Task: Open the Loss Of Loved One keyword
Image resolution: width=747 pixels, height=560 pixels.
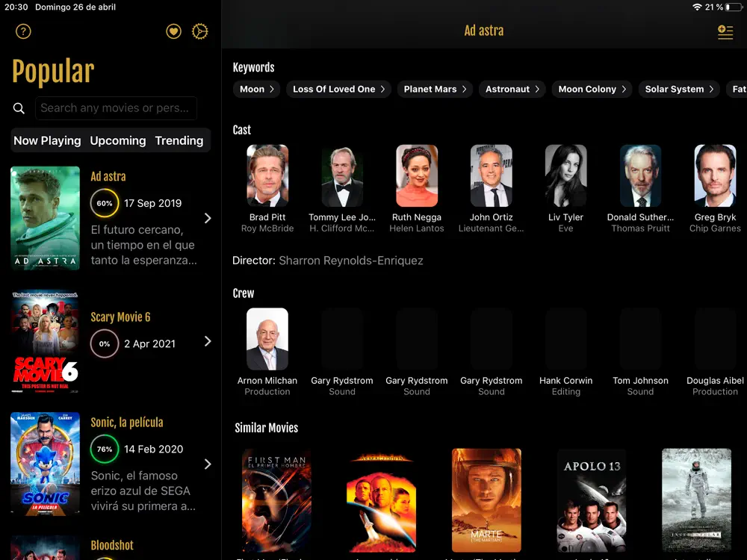Action: pyautogui.click(x=338, y=89)
